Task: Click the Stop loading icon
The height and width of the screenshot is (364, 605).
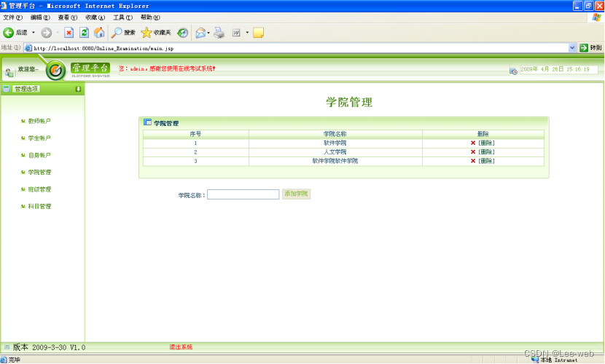Action: 69,33
